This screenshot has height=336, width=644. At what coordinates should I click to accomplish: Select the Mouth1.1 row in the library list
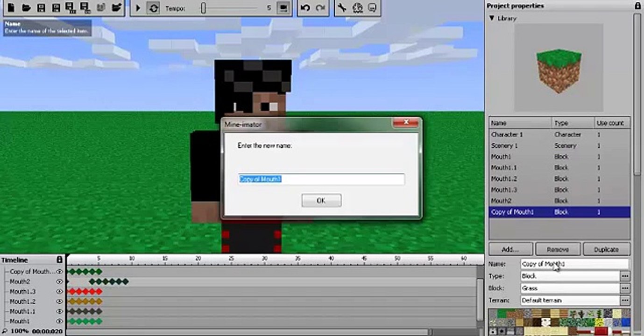click(x=559, y=168)
